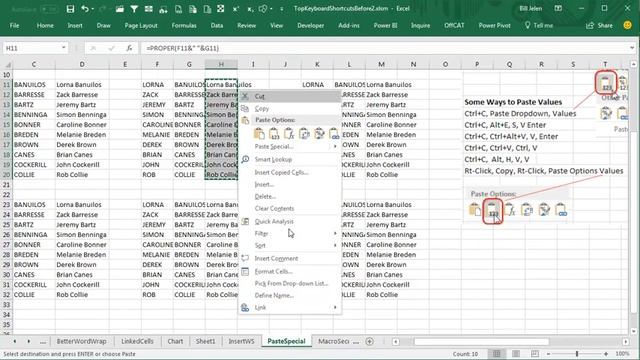Open the Undo history dropdown arrow
640x360 pixels.
click(93, 9)
